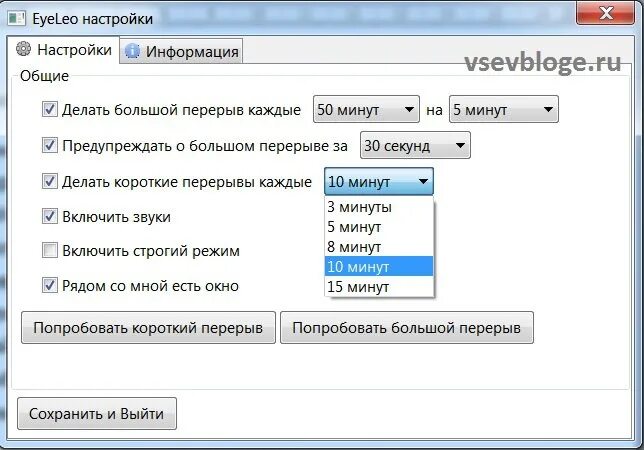
Task: Click the blue info icon on Информация tab
Action: (x=133, y=51)
